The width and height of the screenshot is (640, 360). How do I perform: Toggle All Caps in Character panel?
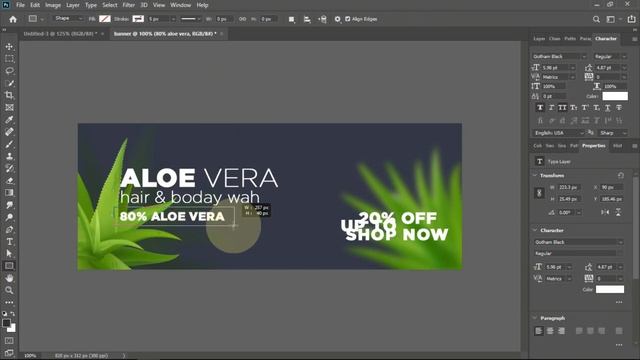click(562, 108)
